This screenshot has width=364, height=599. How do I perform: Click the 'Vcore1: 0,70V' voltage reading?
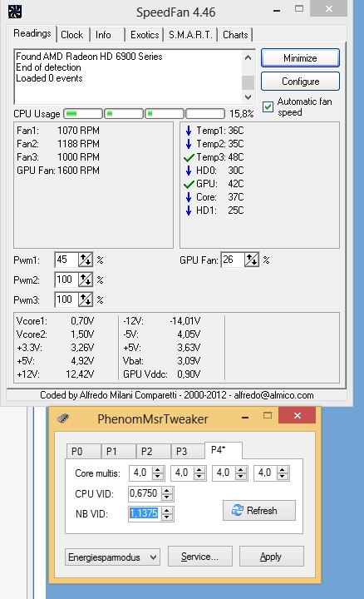tap(56, 321)
